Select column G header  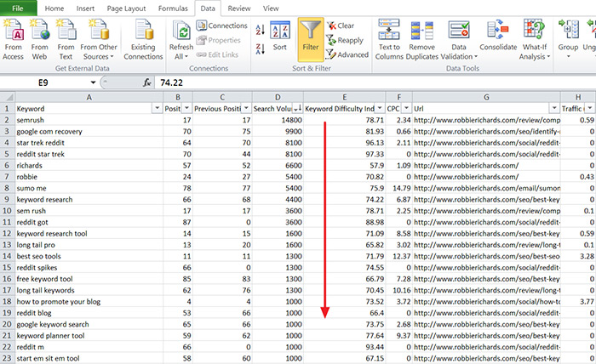pos(486,97)
